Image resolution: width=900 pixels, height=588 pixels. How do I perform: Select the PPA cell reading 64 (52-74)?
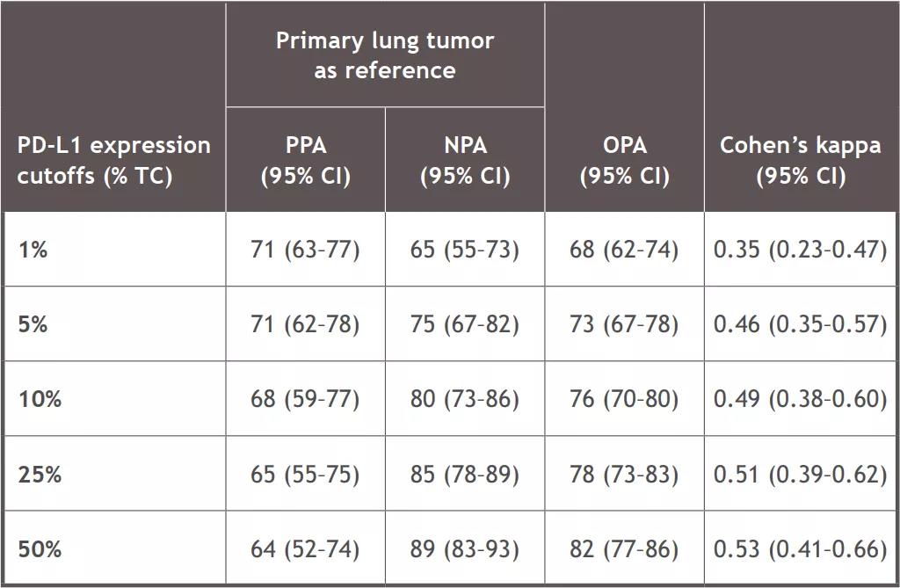coord(306,549)
